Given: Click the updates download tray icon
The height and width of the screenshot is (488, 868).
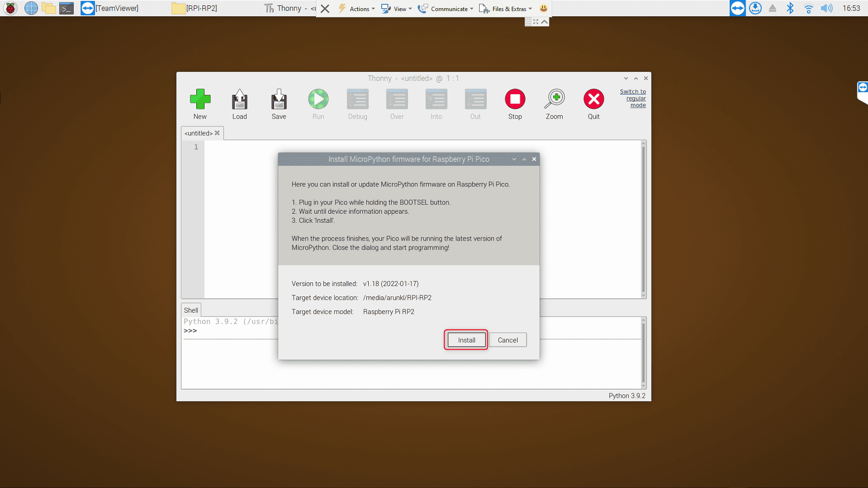Looking at the screenshot, I should point(755,8).
